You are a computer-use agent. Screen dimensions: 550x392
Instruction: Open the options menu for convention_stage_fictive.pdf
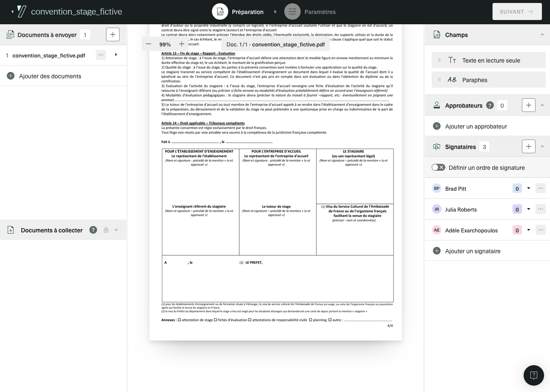click(101, 55)
